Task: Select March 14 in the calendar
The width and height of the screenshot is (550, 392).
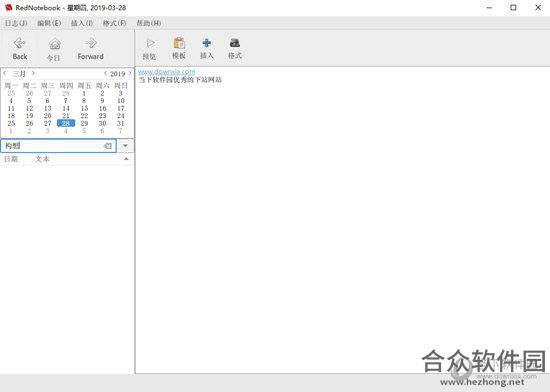Action: click(66, 108)
